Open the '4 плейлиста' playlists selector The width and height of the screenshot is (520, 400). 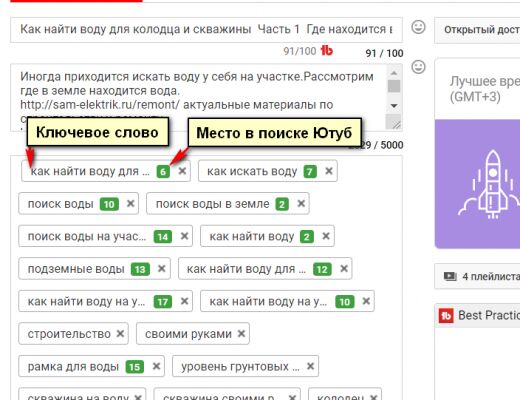[x=477, y=276]
